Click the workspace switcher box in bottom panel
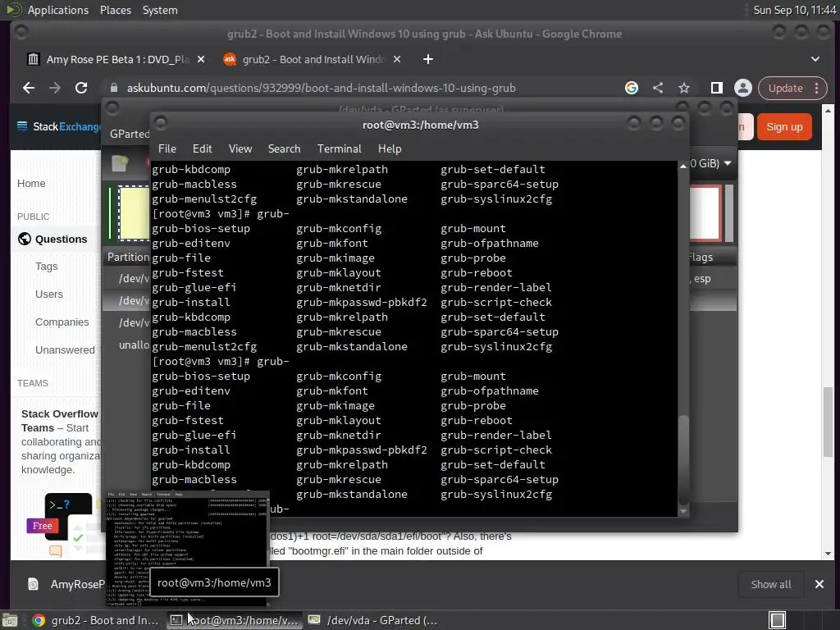The height and width of the screenshot is (630, 840). (x=778, y=620)
